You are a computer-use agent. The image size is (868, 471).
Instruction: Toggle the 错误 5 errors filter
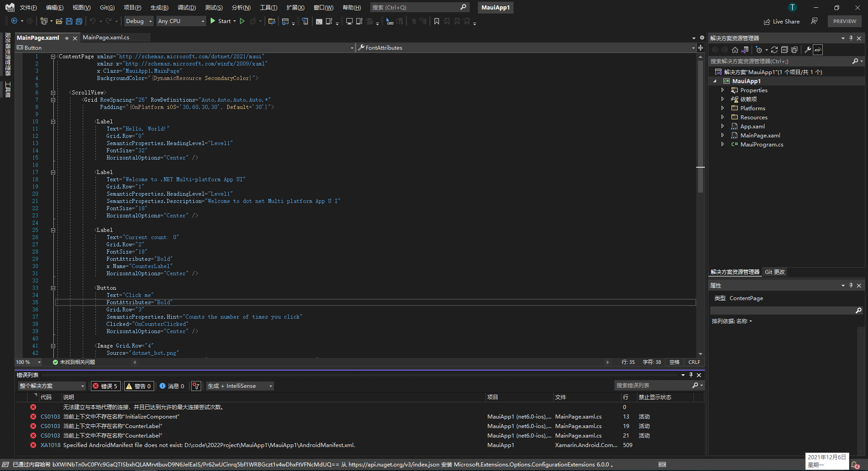[105, 386]
